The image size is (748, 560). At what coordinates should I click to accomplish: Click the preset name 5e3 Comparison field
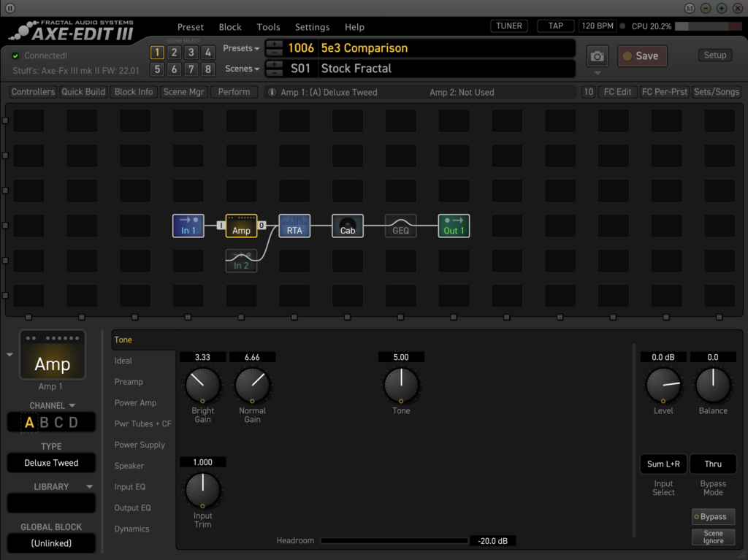click(x=446, y=48)
